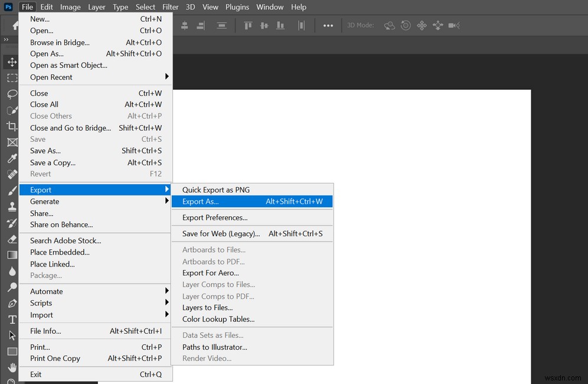
Task: Select Layers to Files… option
Action: pos(208,308)
